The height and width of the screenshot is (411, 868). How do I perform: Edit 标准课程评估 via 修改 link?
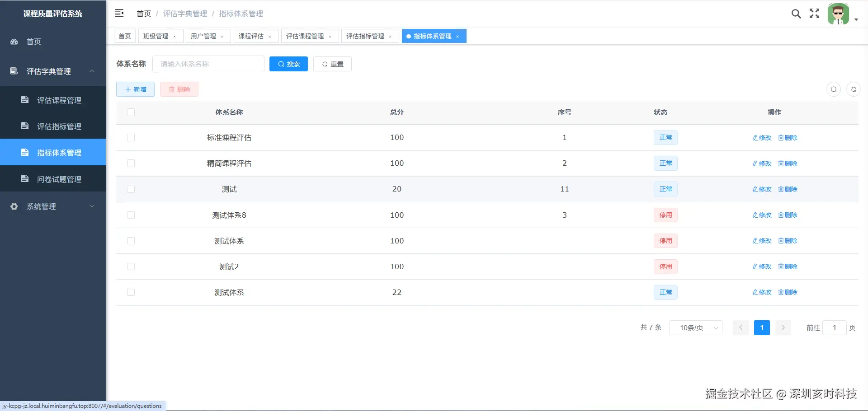(762, 138)
